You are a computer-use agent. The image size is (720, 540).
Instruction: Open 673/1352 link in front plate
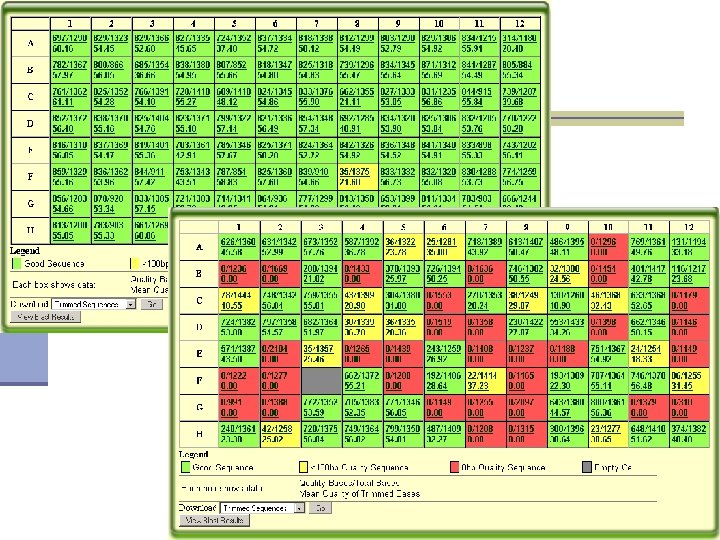tap(321, 242)
